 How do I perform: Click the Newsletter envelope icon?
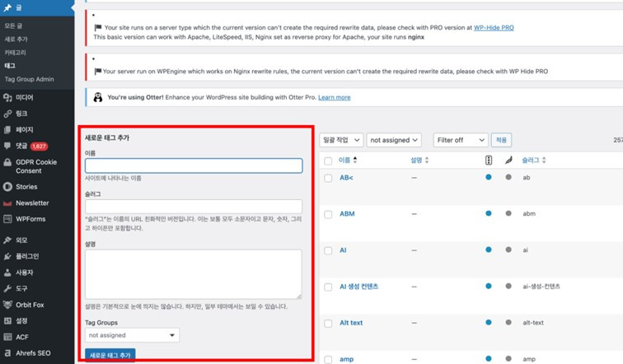pos(7,203)
